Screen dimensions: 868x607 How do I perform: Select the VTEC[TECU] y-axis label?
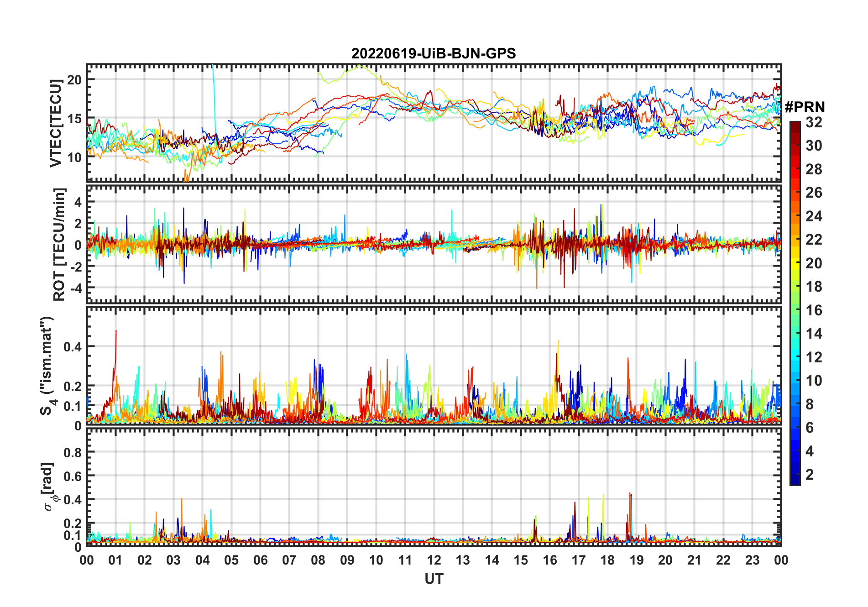(x=56, y=123)
